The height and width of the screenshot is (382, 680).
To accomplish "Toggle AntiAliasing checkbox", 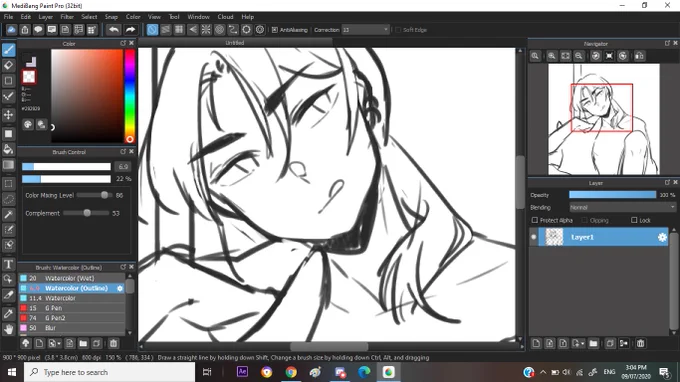I will click(275, 30).
